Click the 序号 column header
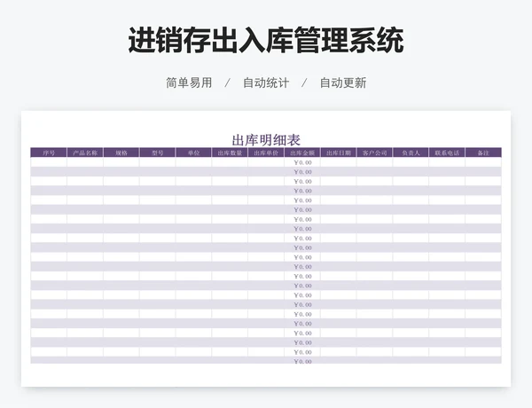The width and height of the screenshot is (532, 408). pyautogui.click(x=49, y=153)
